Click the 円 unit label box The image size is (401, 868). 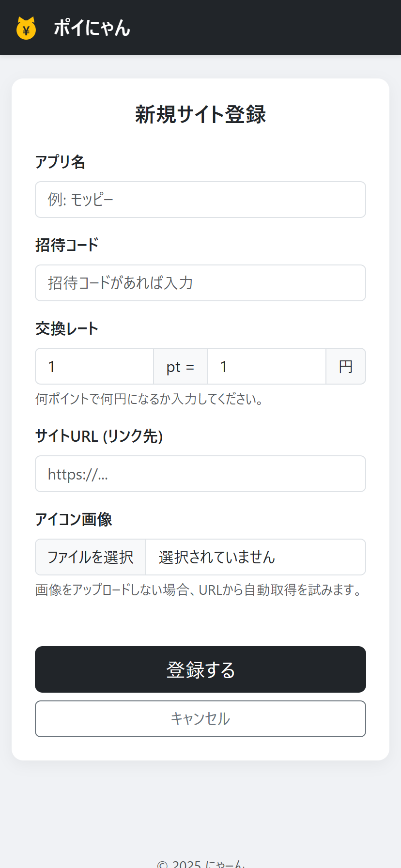pyautogui.click(x=345, y=367)
